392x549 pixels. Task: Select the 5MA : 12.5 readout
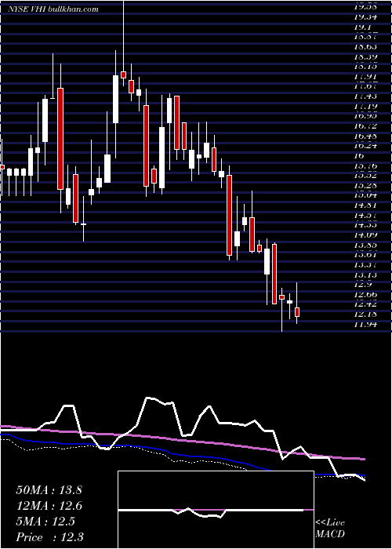[x=45, y=522]
